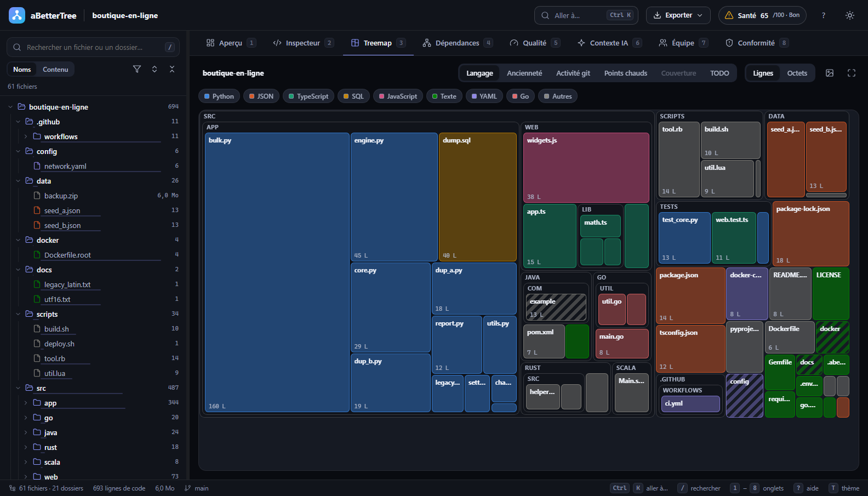This screenshot has height=496, width=868.
Task: Open the Dépendances tab
Action: (458, 43)
